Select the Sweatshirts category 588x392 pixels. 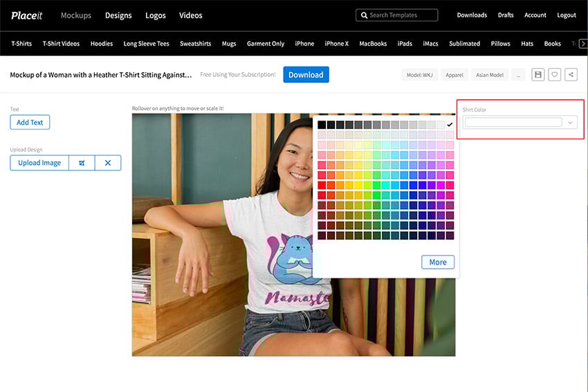[195, 44]
